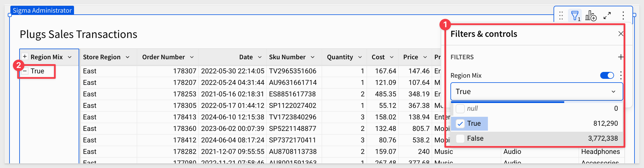Collapse the True group row
Viewport: 644px width, 168px height.
coord(25,71)
